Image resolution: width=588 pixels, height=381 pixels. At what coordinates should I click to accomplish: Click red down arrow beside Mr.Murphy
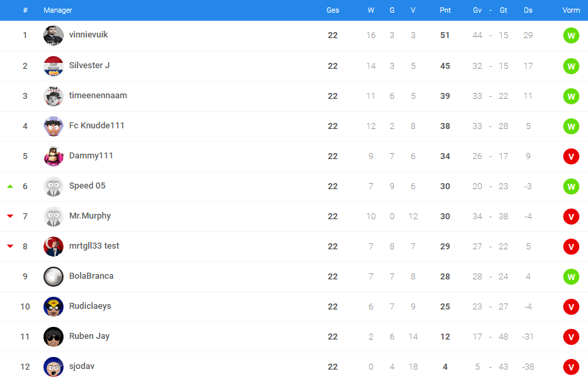click(x=10, y=216)
